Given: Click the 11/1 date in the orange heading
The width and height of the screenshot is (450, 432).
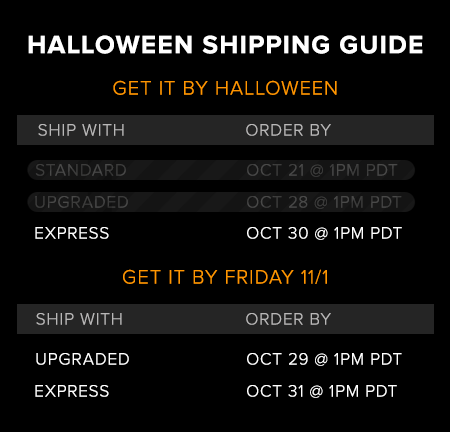Looking at the screenshot, I should tap(314, 277).
